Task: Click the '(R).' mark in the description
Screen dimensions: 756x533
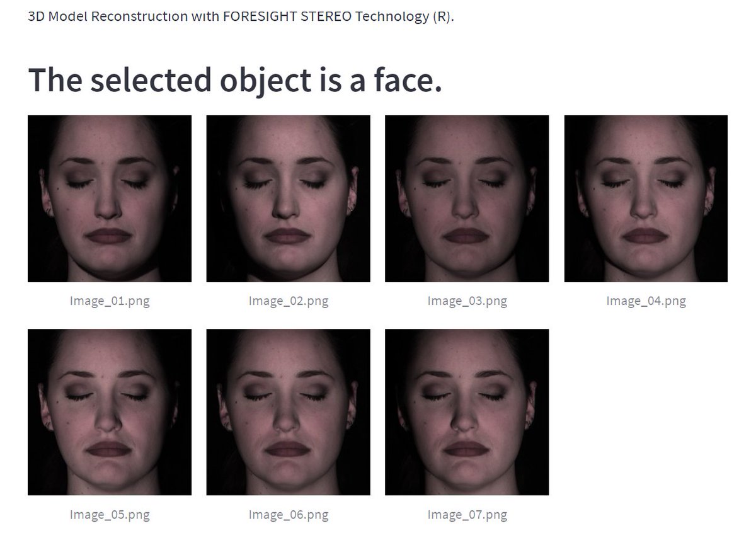Action: (x=444, y=16)
